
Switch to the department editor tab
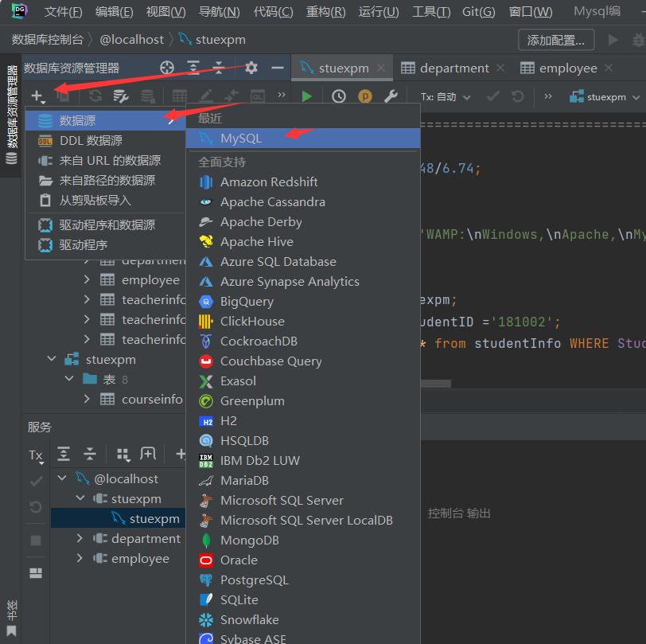pos(453,68)
